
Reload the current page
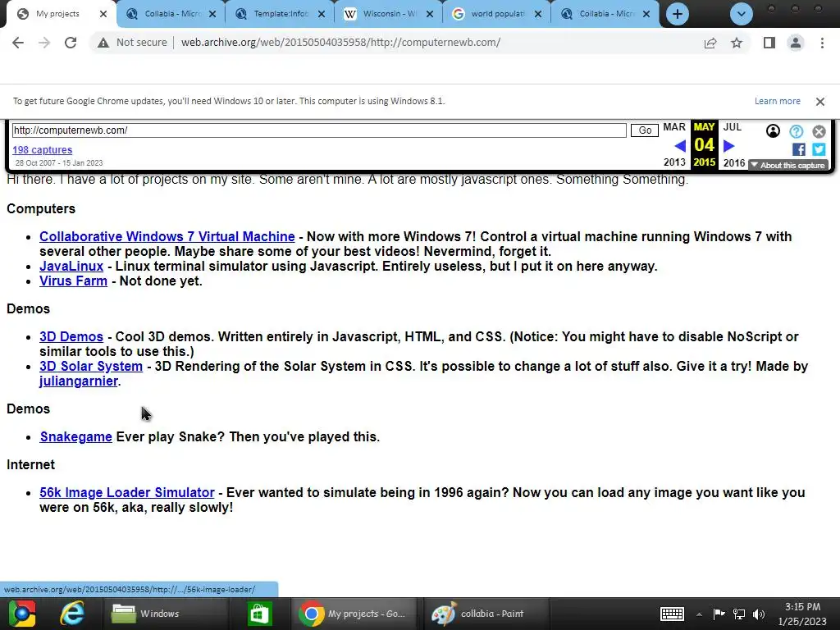71,43
